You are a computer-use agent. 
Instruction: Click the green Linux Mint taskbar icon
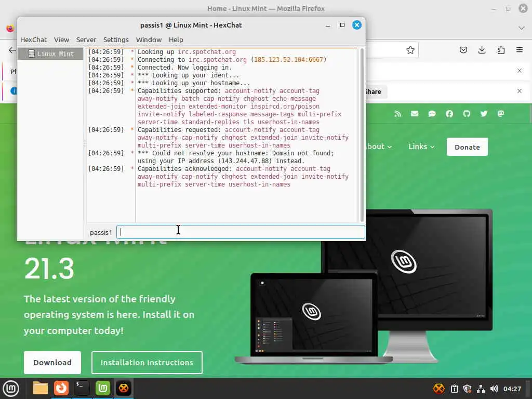coord(103,388)
